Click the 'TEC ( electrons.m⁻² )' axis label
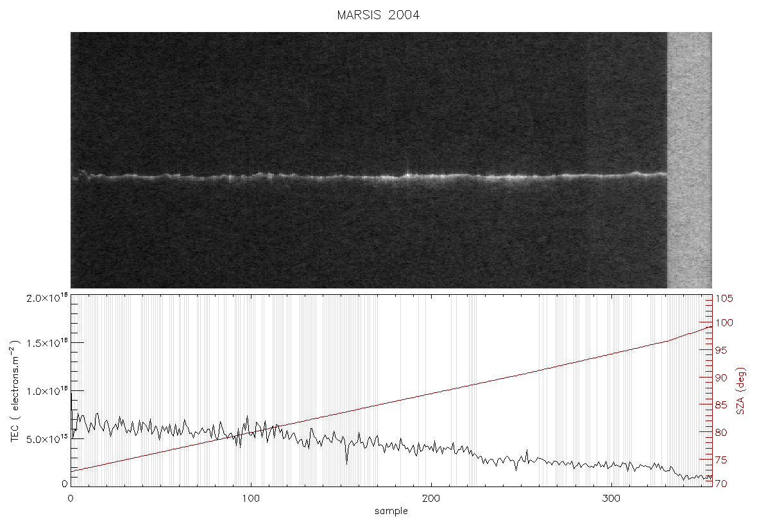This screenshot has height=532, width=757. [x=15, y=391]
